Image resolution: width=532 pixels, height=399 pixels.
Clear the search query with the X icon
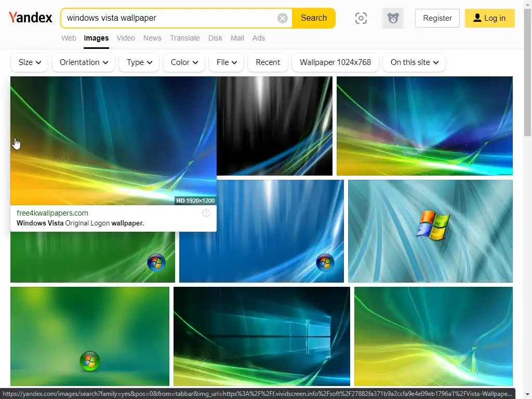282,18
